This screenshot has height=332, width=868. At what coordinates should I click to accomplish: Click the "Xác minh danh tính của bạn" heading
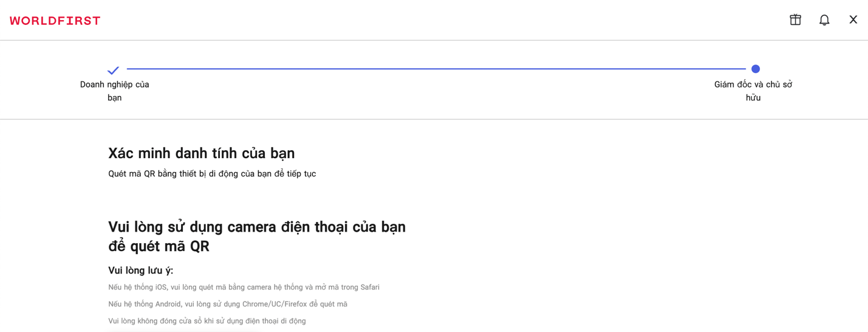[201, 153]
